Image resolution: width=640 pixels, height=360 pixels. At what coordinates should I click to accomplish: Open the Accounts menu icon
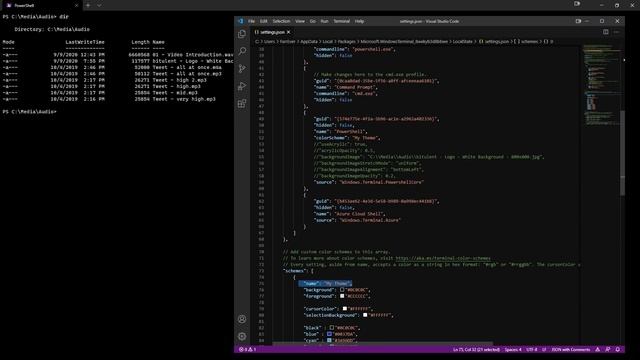(242, 319)
